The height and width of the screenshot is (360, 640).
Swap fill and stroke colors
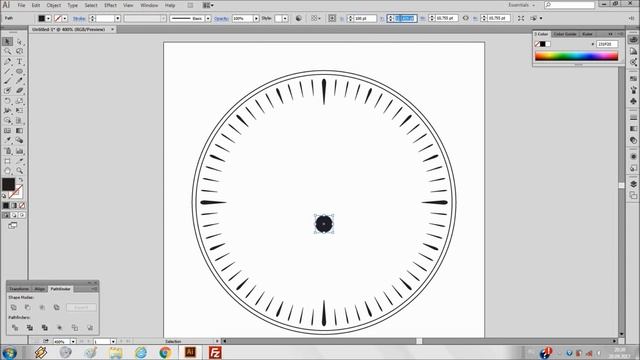[x=20, y=180]
